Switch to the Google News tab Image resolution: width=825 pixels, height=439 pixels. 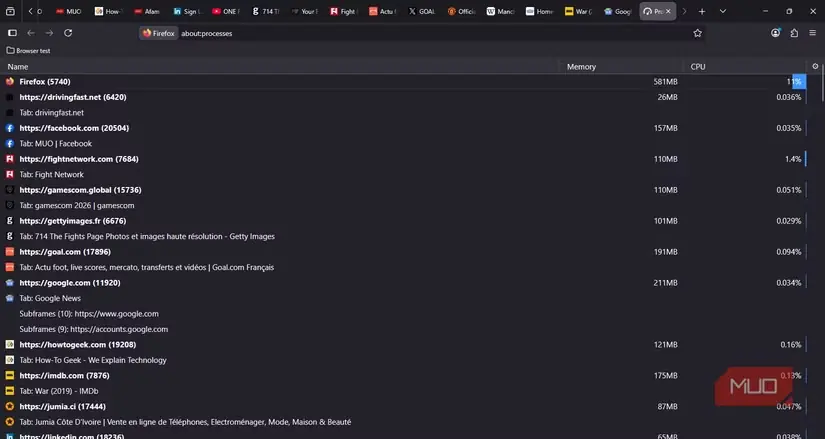coord(617,11)
